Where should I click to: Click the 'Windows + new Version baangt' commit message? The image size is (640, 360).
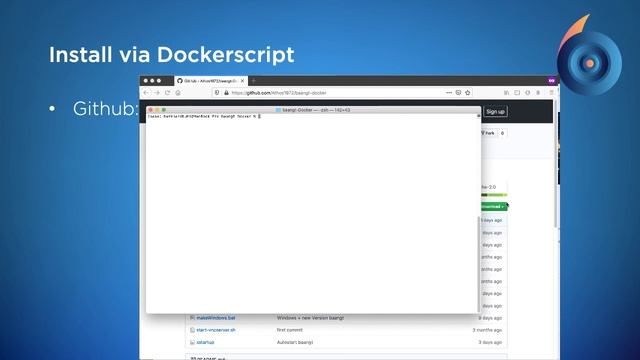tap(310, 318)
